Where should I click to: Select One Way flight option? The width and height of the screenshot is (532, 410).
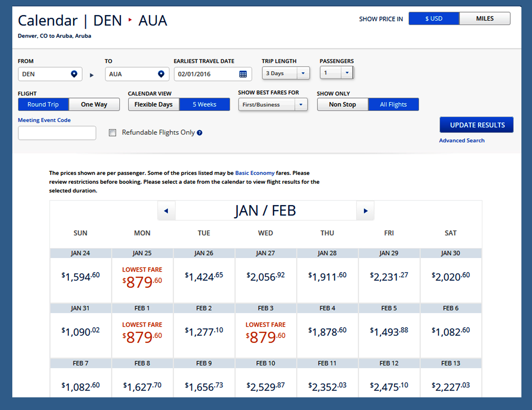tap(94, 104)
